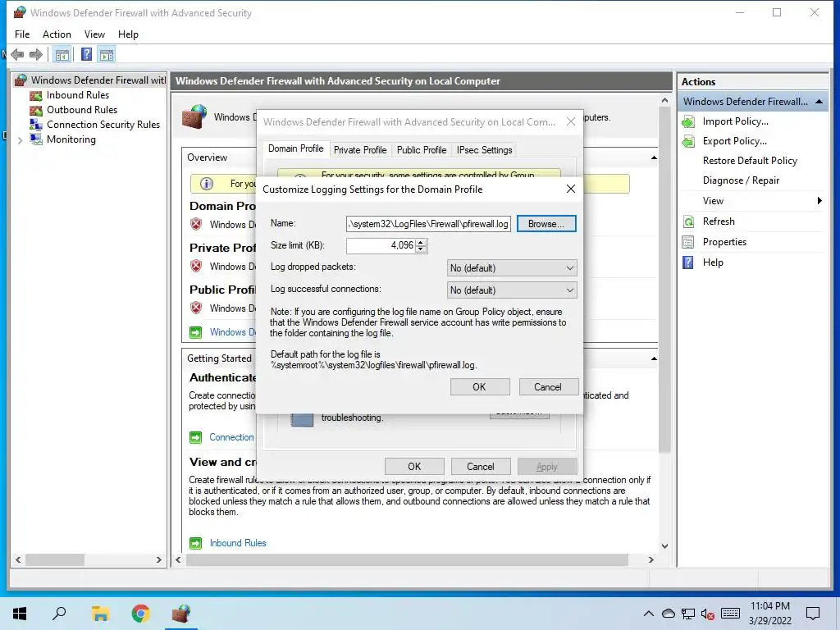The width and height of the screenshot is (840, 630).
Task: Click the log file Name input field
Action: pyautogui.click(x=428, y=224)
